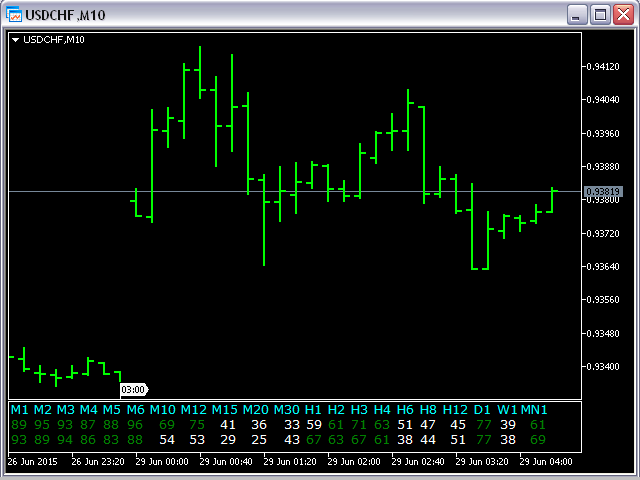Click the 26 Jun 23:20 time label
The width and height of the screenshot is (640, 480).
(x=98, y=462)
